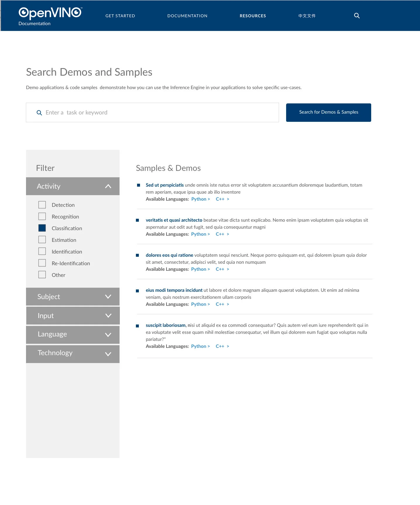Focus the task or keyword search field

[x=152, y=112]
